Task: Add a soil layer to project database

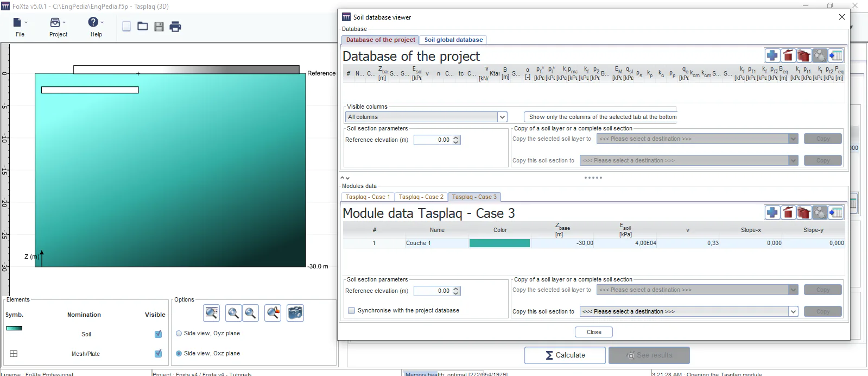Action: pyautogui.click(x=772, y=55)
